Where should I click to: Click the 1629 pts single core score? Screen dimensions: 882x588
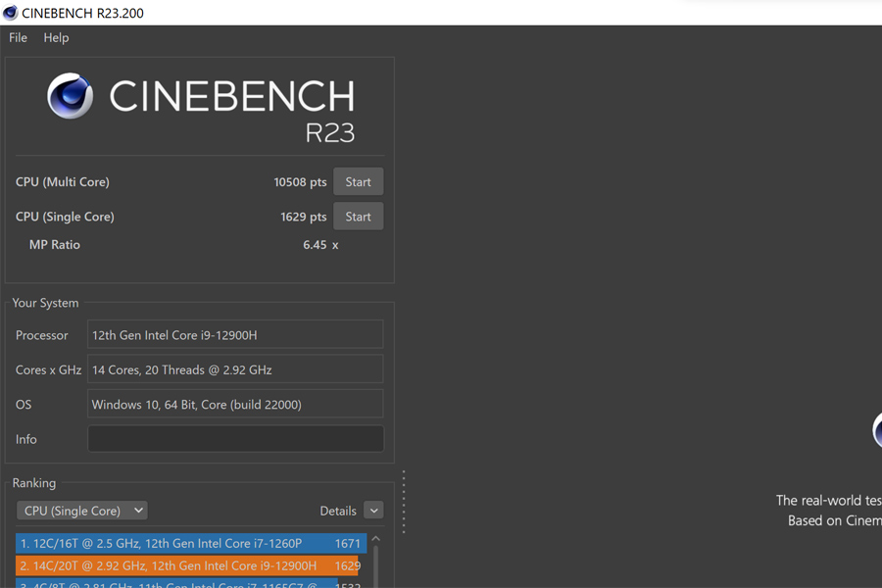tap(303, 218)
